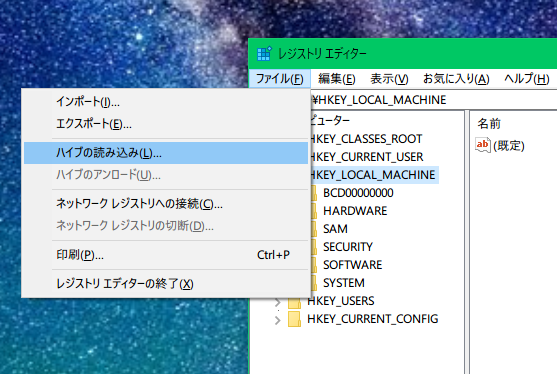Expand the HKEY_USERS tree node
557x374 pixels.
pyautogui.click(x=278, y=303)
